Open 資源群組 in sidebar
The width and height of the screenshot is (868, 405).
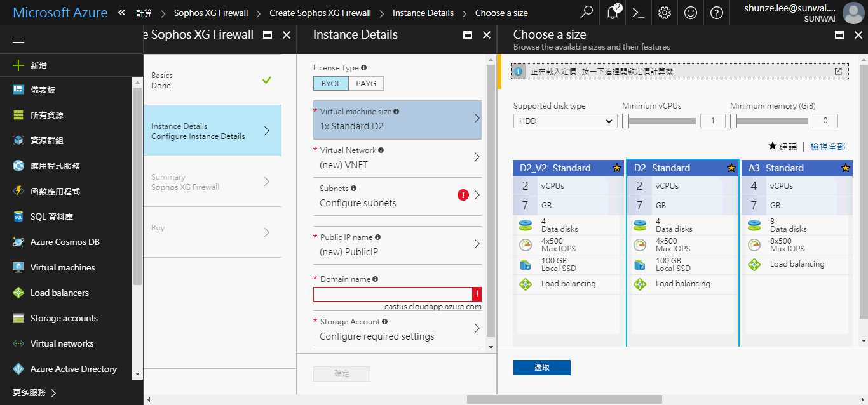point(67,141)
